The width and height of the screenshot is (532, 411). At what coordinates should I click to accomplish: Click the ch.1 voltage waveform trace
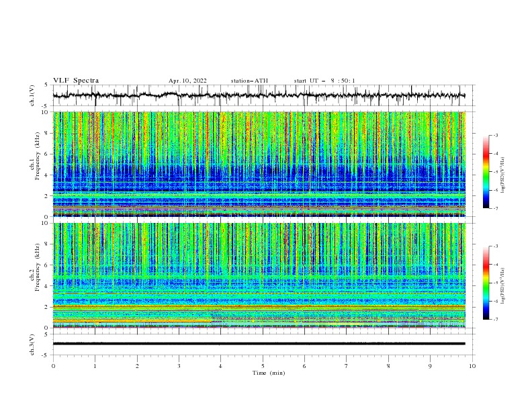pos(259,95)
